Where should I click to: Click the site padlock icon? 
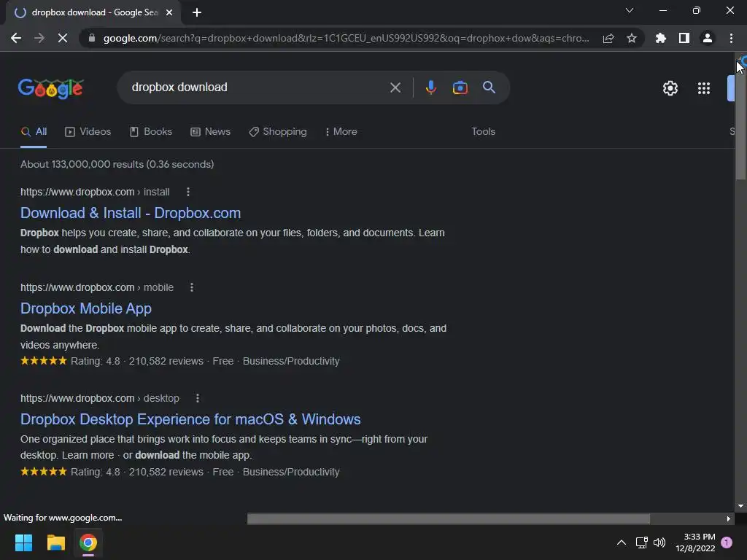point(92,38)
